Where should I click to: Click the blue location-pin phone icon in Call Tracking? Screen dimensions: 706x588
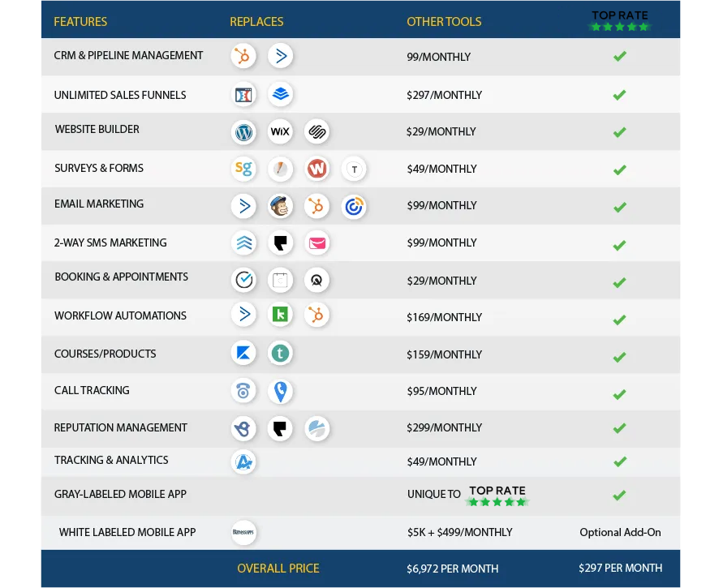pyautogui.click(x=280, y=392)
